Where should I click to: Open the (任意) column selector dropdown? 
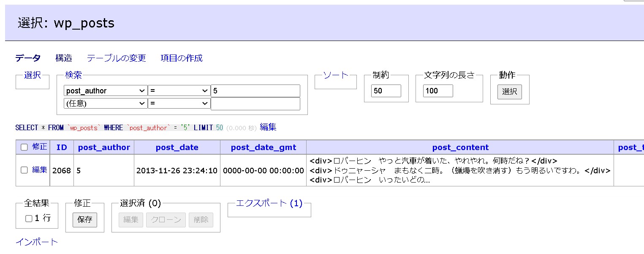[x=105, y=103]
